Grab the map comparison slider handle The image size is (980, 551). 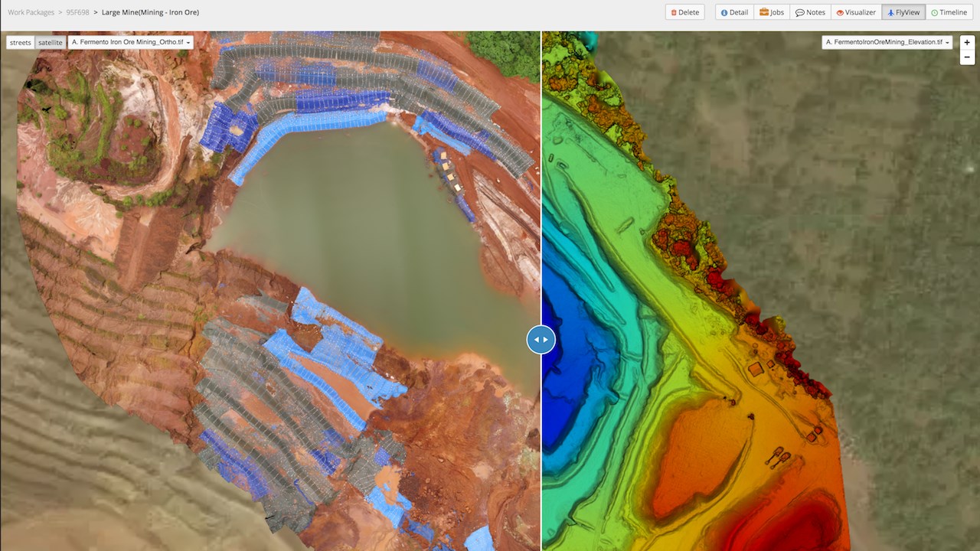(x=541, y=339)
